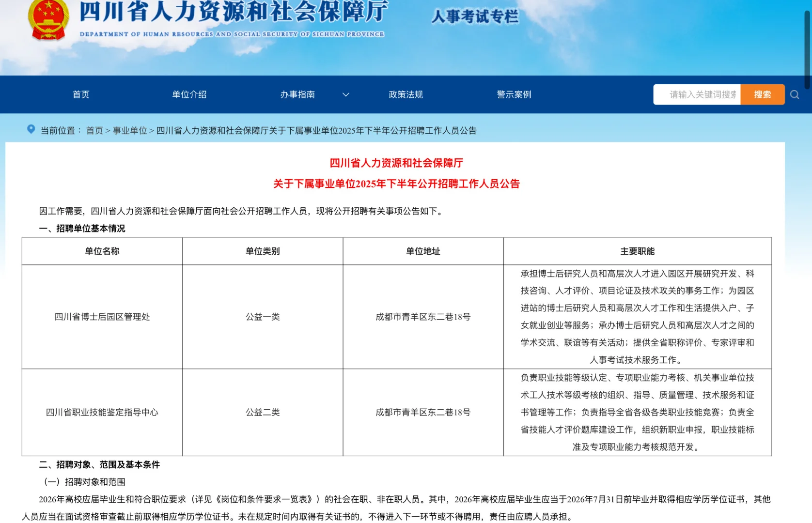Click address cell in 职业技能鉴定指导中心 row
The width and height of the screenshot is (812, 523).
423,413
